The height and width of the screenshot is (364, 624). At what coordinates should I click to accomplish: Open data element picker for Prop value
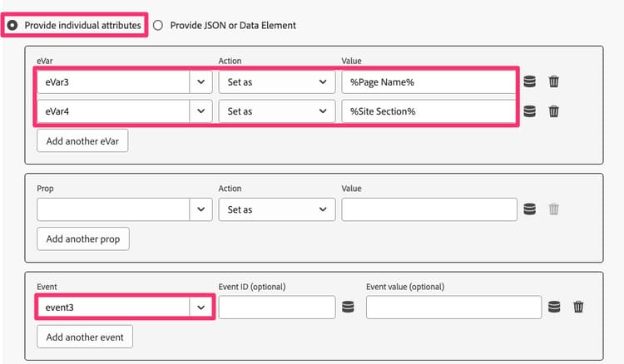coord(529,209)
